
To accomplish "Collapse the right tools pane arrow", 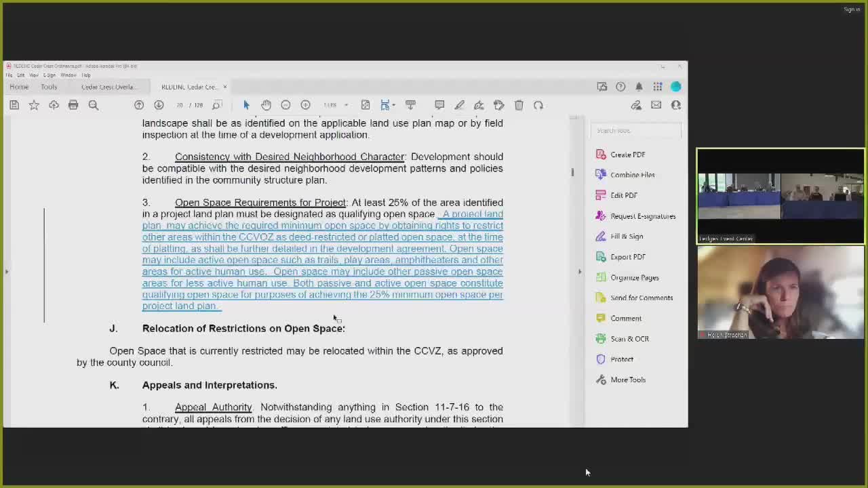I will 580,272.
